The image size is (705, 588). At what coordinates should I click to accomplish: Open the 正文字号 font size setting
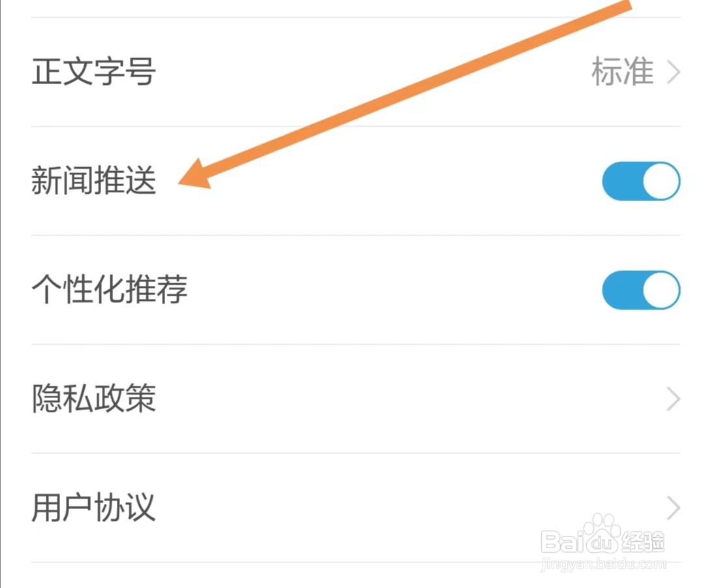(356, 72)
